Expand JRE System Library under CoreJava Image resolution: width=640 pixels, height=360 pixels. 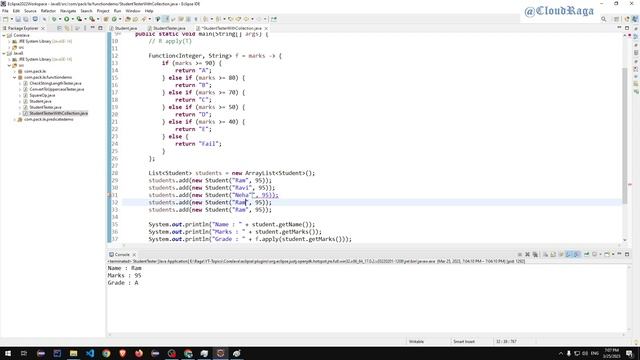pos(9,41)
